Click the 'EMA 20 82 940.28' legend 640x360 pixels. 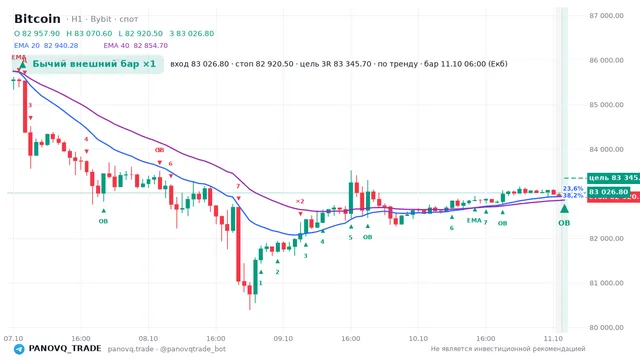pyautogui.click(x=46, y=46)
